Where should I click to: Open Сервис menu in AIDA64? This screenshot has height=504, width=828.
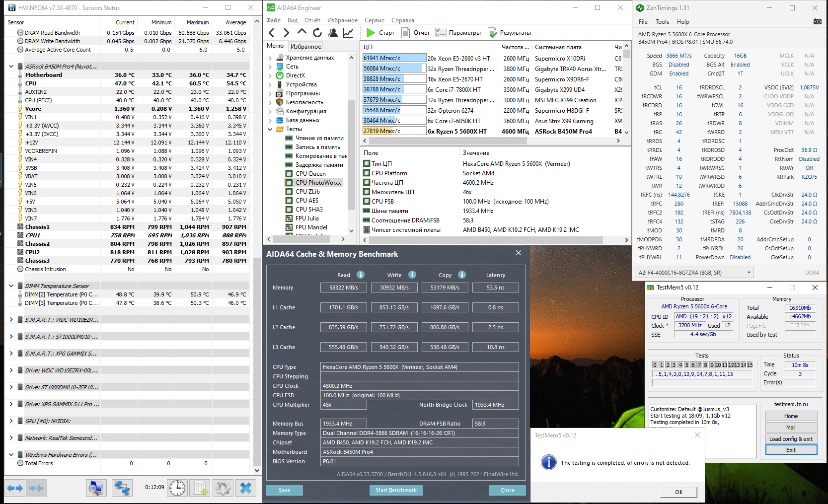pyautogui.click(x=375, y=20)
